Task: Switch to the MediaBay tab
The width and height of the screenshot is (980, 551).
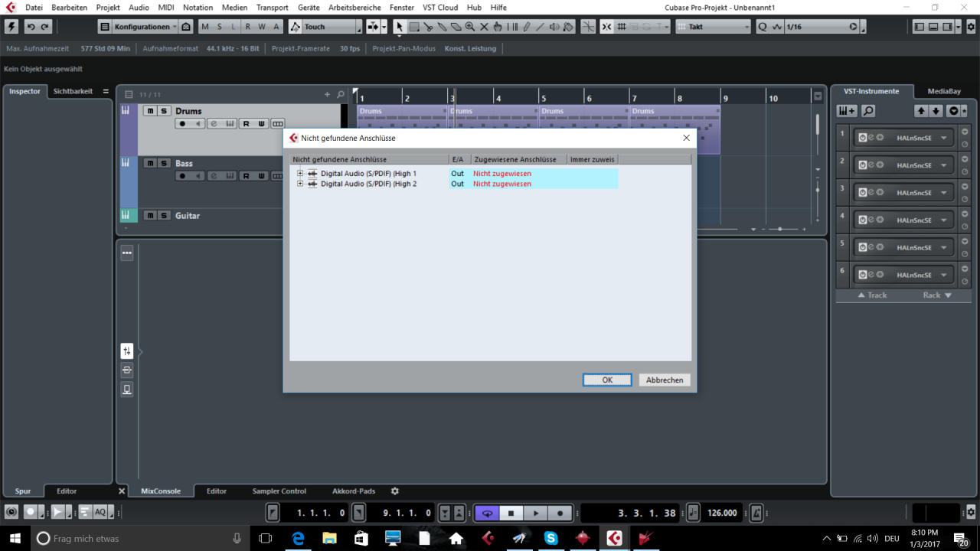Action: point(944,91)
